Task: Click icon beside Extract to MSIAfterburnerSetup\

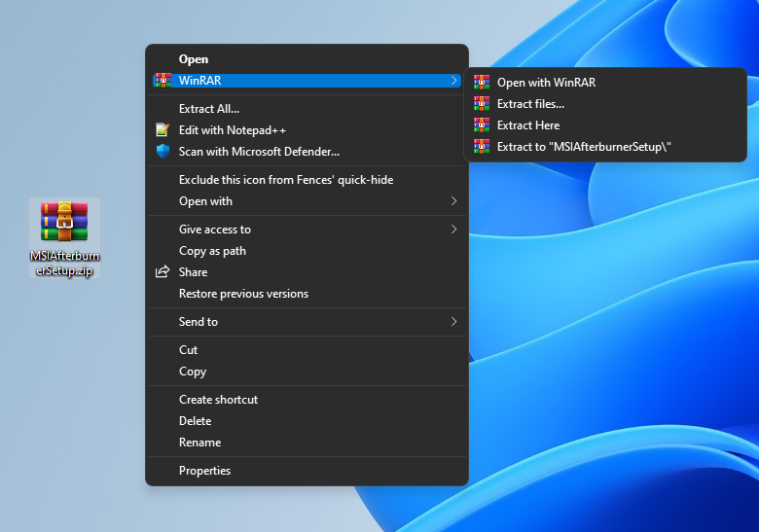Action: point(481,146)
